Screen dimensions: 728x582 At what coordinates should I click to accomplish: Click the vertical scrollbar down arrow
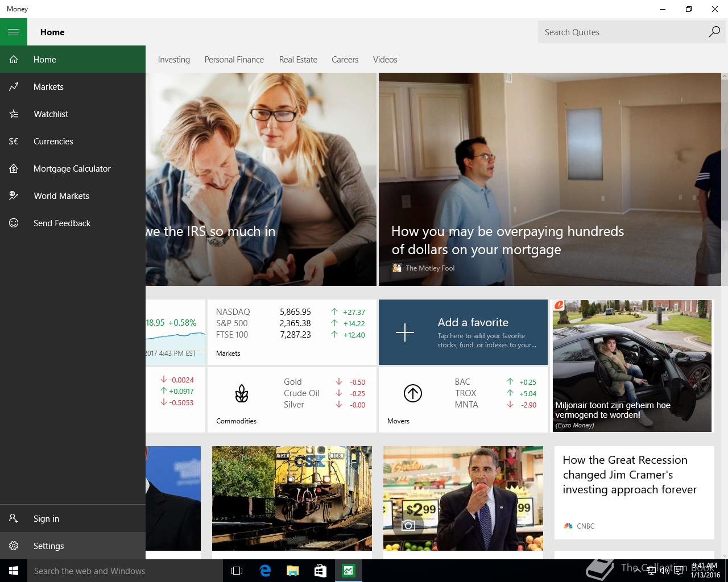(x=725, y=555)
